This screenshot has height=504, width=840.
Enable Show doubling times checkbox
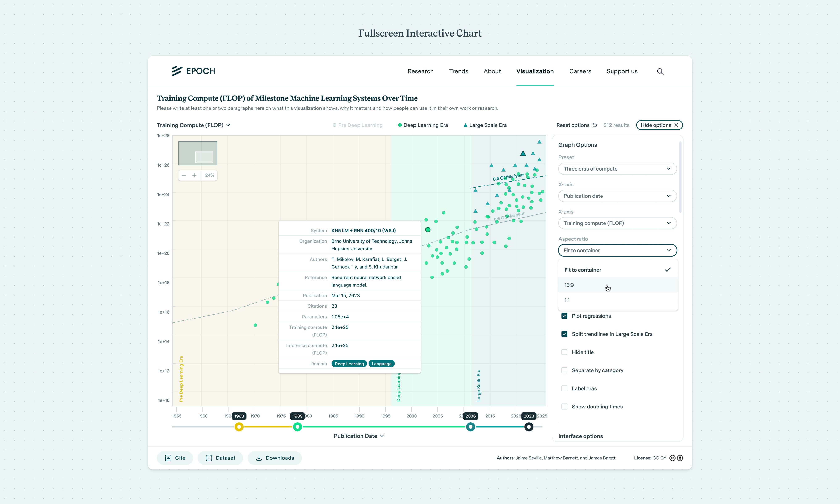click(x=564, y=407)
